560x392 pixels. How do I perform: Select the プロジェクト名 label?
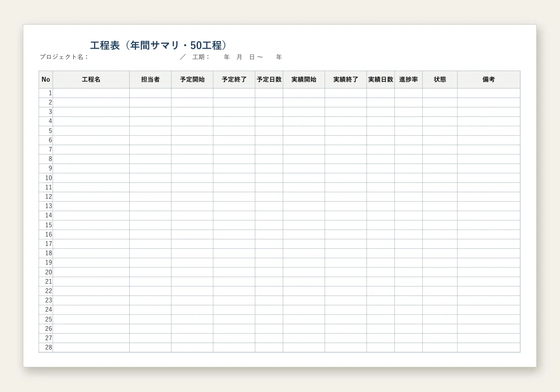tap(64, 57)
